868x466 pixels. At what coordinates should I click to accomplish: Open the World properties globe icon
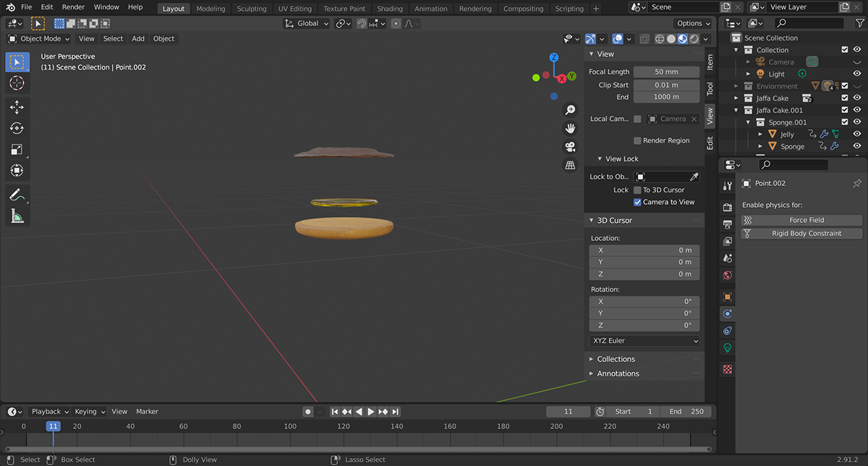(728, 276)
